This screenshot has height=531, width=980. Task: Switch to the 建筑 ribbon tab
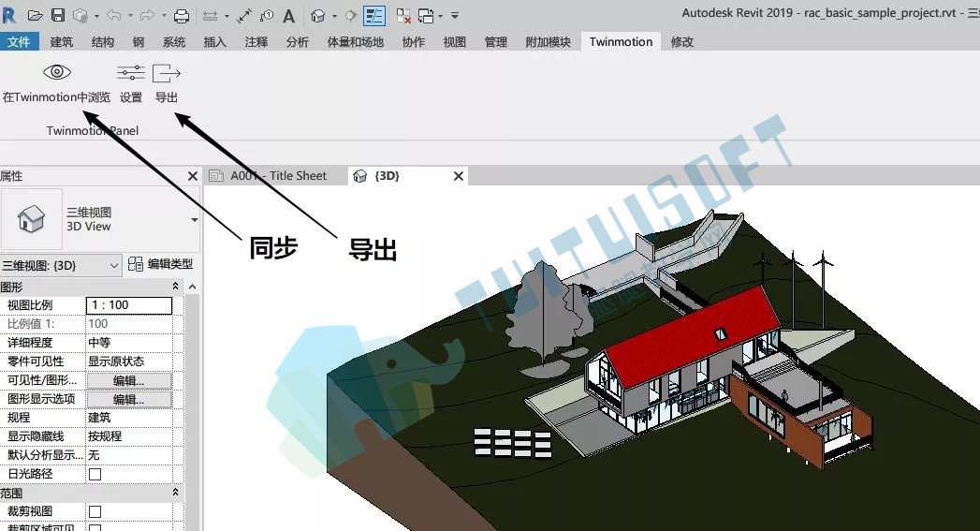click(62, 42)
